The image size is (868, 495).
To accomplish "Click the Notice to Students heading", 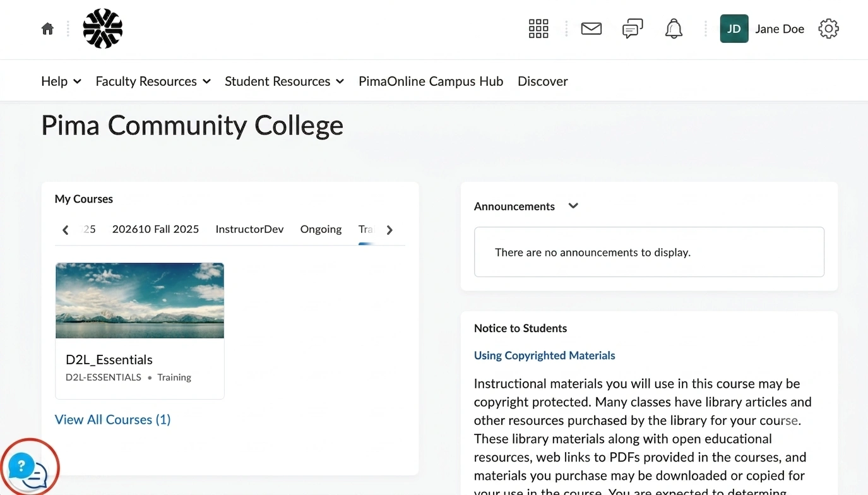I will 521,328.
